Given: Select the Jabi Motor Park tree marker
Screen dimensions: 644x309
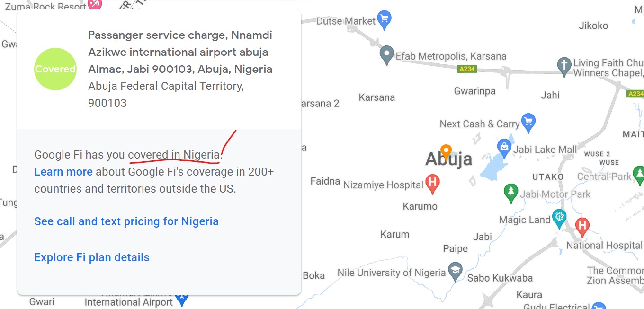Looking at the screenshot, I should click(510, 193).
